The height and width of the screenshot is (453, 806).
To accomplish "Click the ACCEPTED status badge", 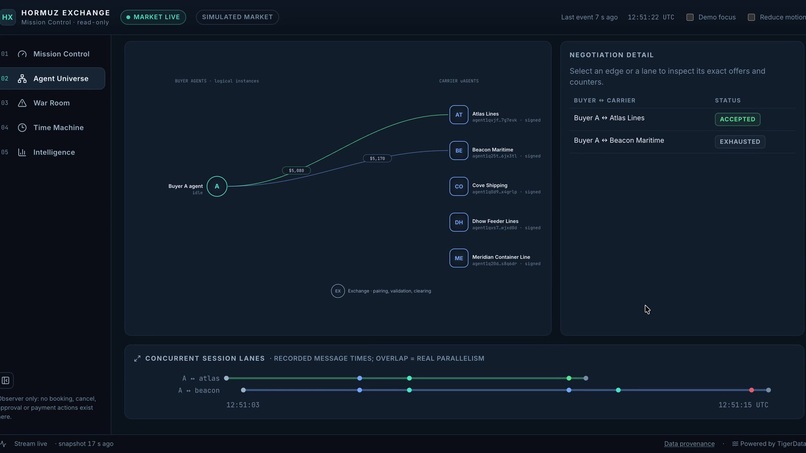I will (737, 119).
